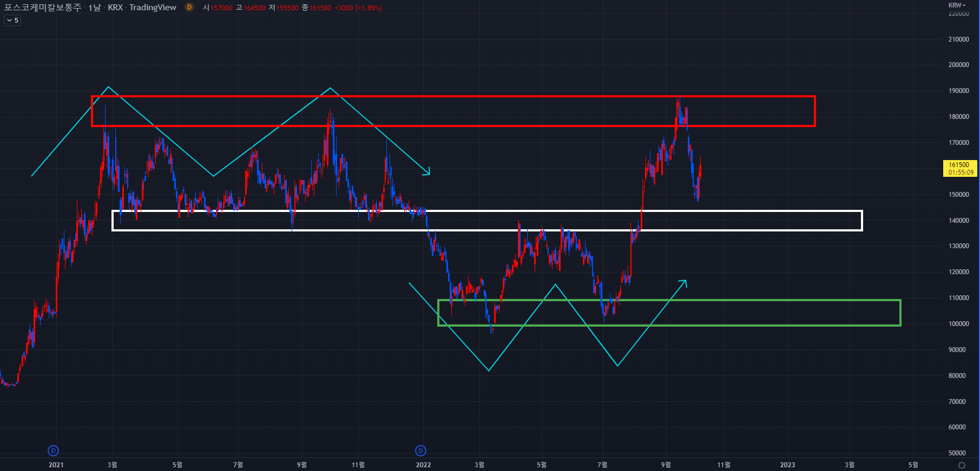Click the 1날 interval label
The width and height of the screenshot is (980, 471).
[x=95, y=8]
